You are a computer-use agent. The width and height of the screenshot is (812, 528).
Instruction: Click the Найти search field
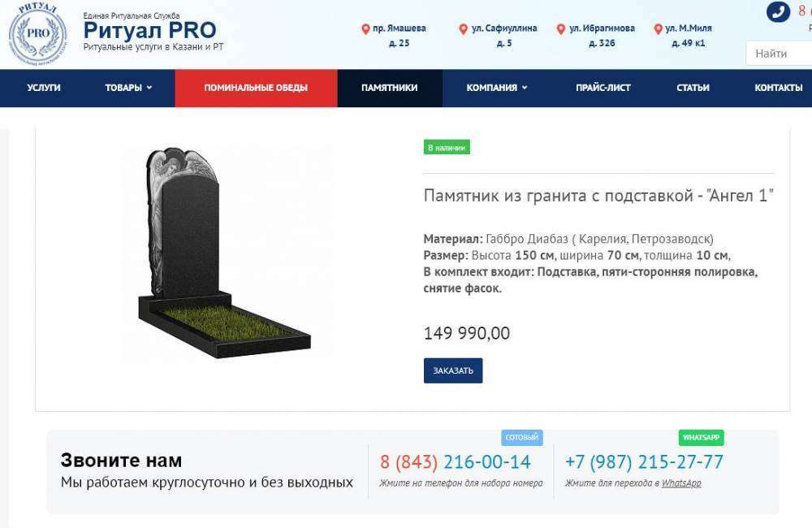tap(779, 54)
